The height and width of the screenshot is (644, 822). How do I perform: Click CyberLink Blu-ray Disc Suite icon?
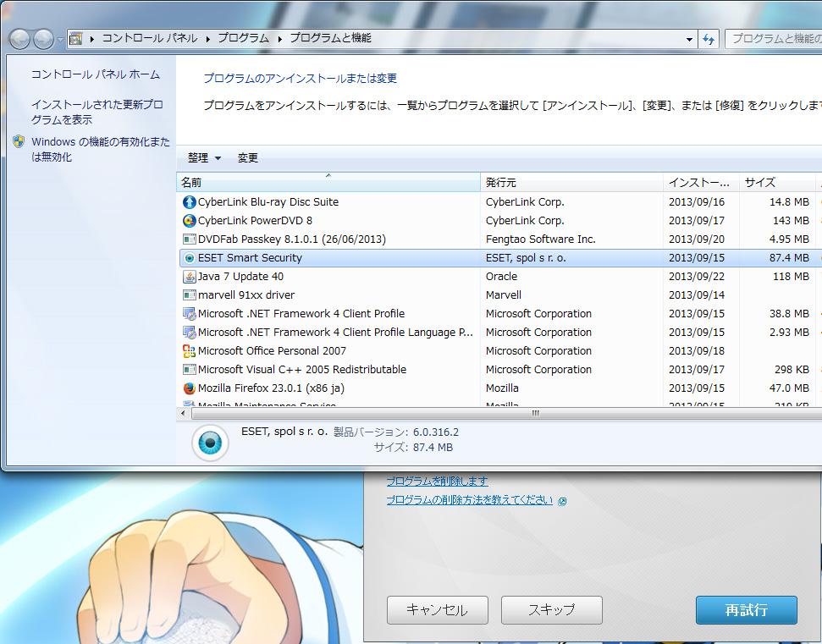(190, 202)
